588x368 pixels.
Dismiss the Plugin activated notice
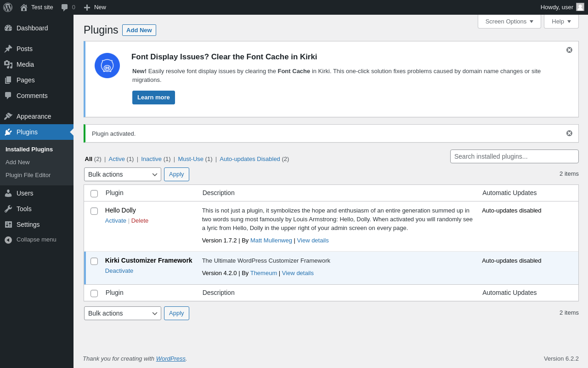pos(569,133)
